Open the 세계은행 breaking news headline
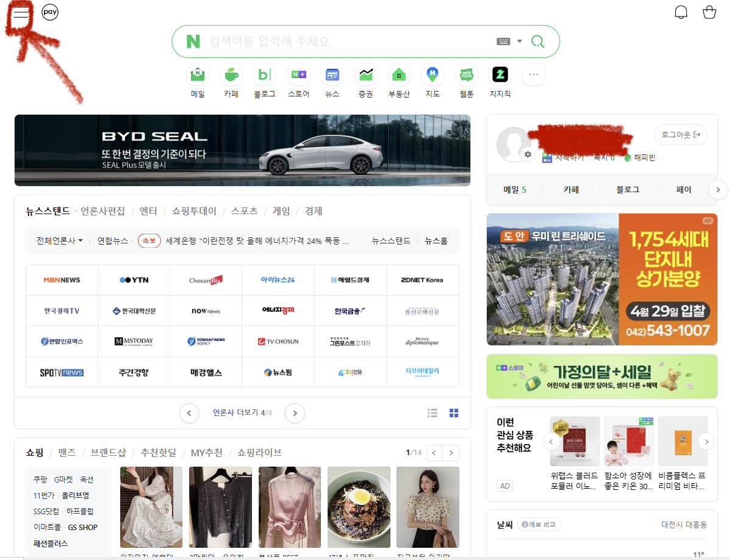Image resolution: width=729 pixels, height=560 pixels. click(x=257, y=241)
